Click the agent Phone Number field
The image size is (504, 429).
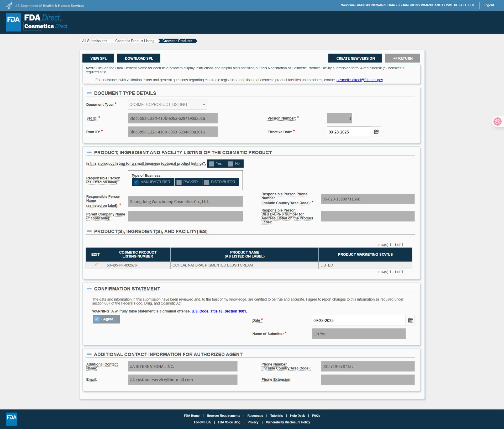[x=368, y=366]
